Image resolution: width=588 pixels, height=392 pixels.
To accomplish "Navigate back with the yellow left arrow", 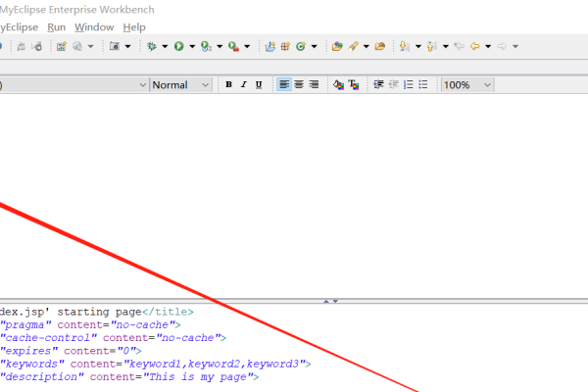I will [x=475, y=46].
